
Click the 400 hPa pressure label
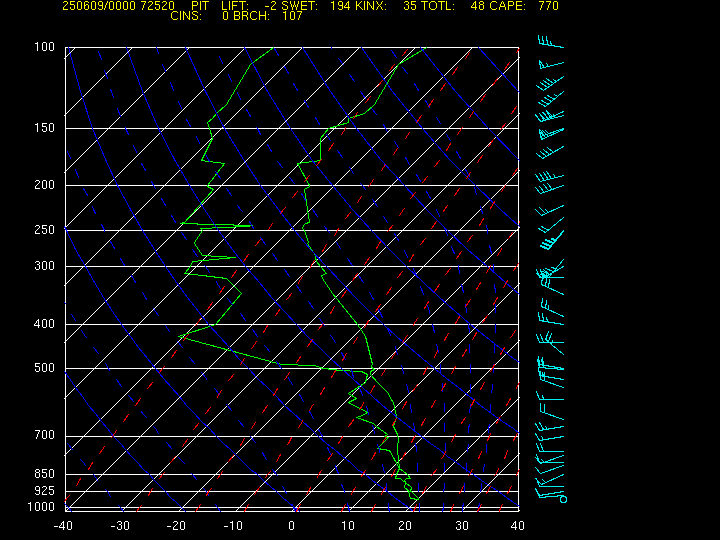(x=45, y=324)
